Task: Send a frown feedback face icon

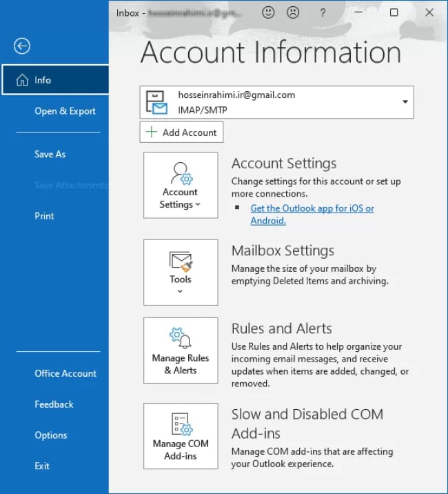Action: (293, 12)
